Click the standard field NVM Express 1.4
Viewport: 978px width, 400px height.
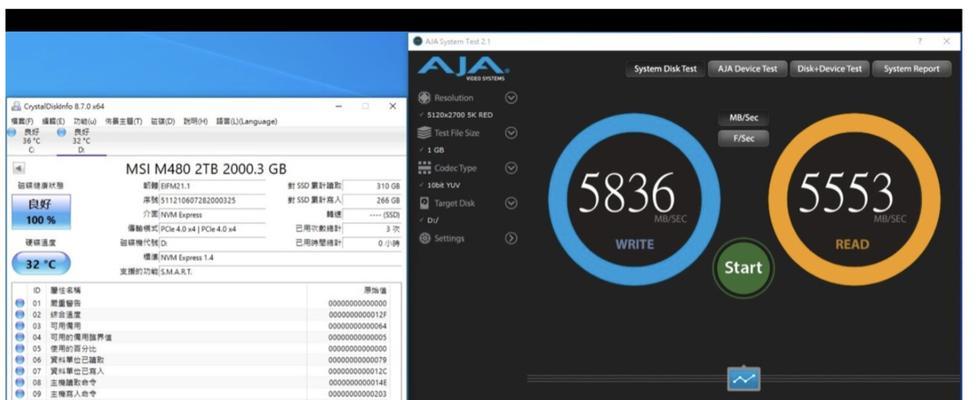click(x=280, y=257)
